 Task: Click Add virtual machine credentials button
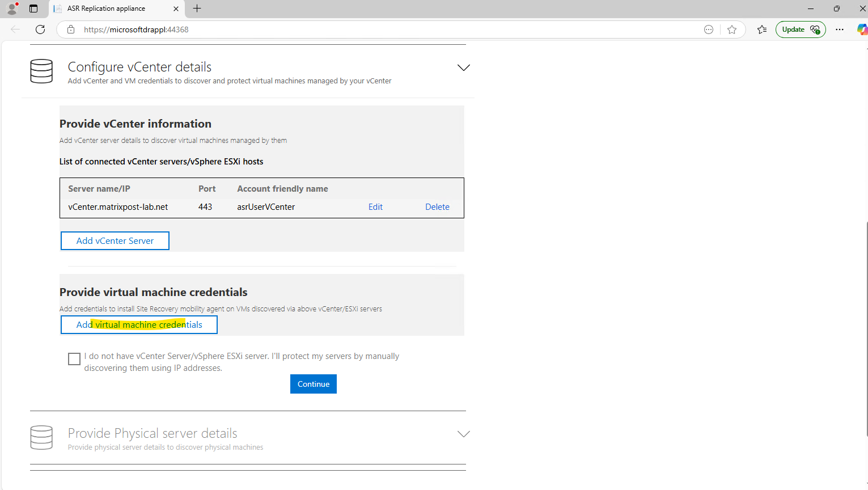[x=139, y=324]
